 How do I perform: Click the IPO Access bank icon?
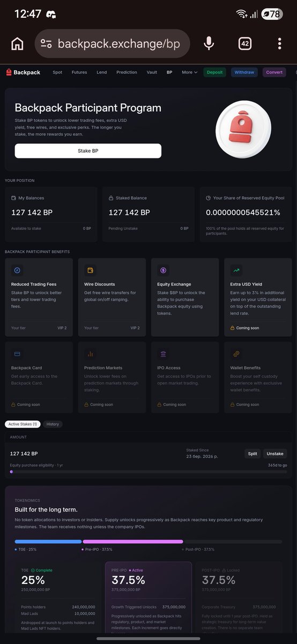[x=163, y=354]
